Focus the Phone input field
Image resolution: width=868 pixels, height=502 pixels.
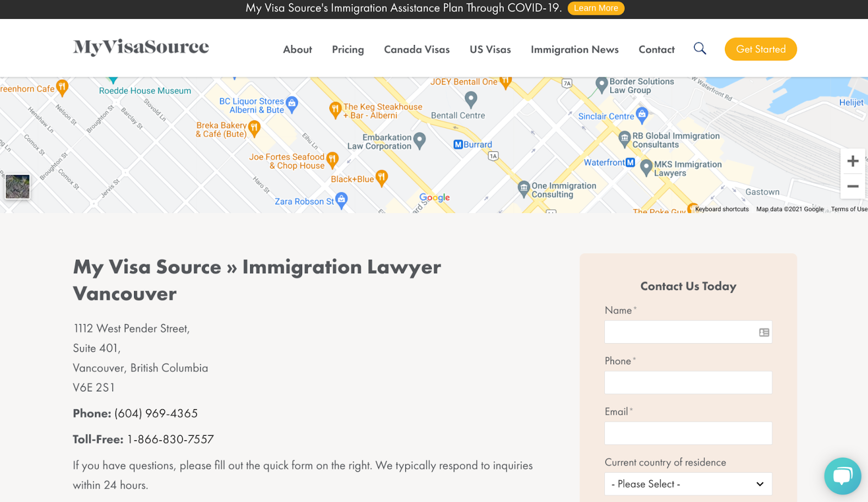(x=688, y=383)
